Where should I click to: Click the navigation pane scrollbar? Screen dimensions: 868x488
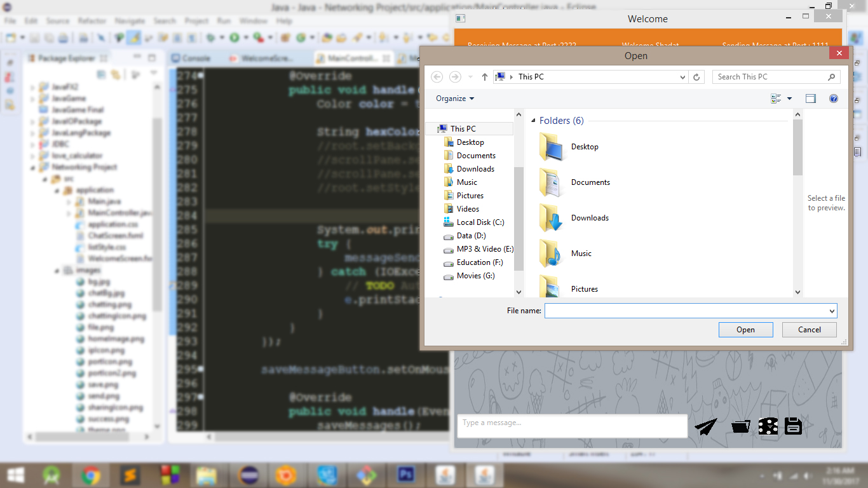point(519,219)
